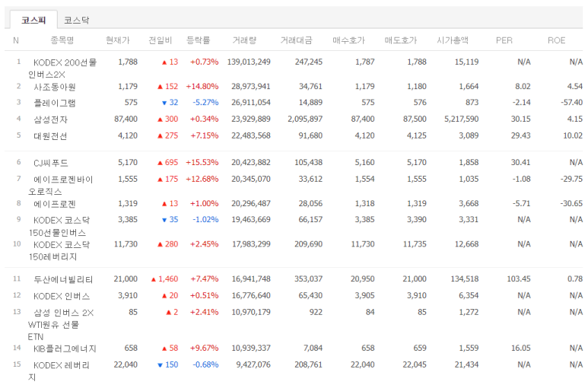Open the 에이프로젠 stock link in row 8
Image resolution: width=588 pixels, height=385 pixels.
(x=55, y=204)
